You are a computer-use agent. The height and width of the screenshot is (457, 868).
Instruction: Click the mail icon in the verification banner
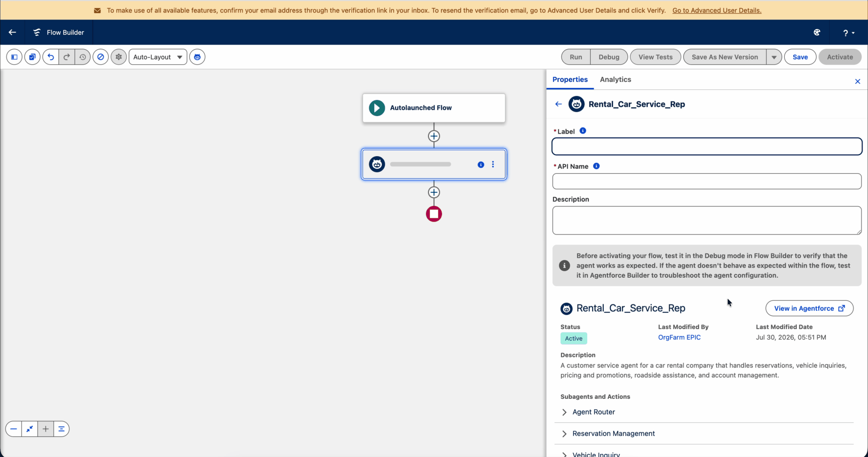pyautogui.click(x=97, y=11)
